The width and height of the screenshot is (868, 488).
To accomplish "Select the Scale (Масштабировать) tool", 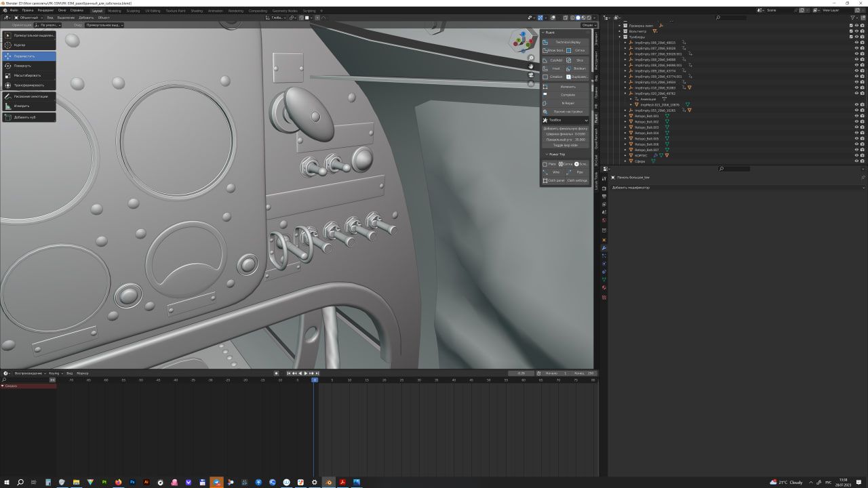I will tap(28, 75).
